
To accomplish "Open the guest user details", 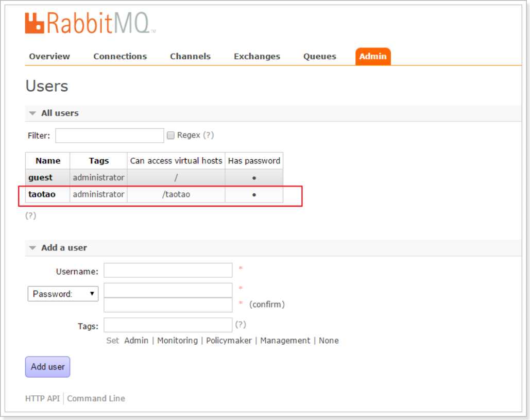I will tap(40, 178).
